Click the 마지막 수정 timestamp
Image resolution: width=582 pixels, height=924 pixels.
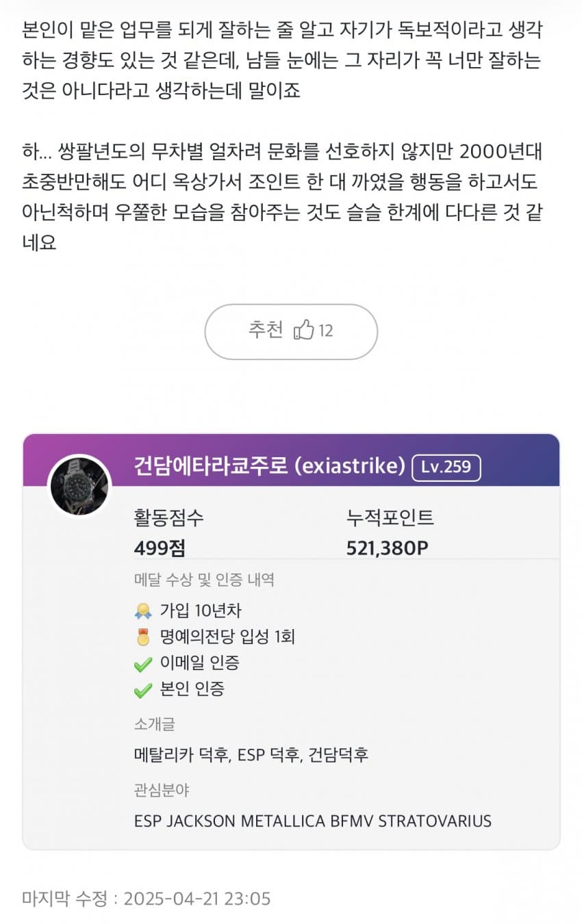tap(146, 898)
